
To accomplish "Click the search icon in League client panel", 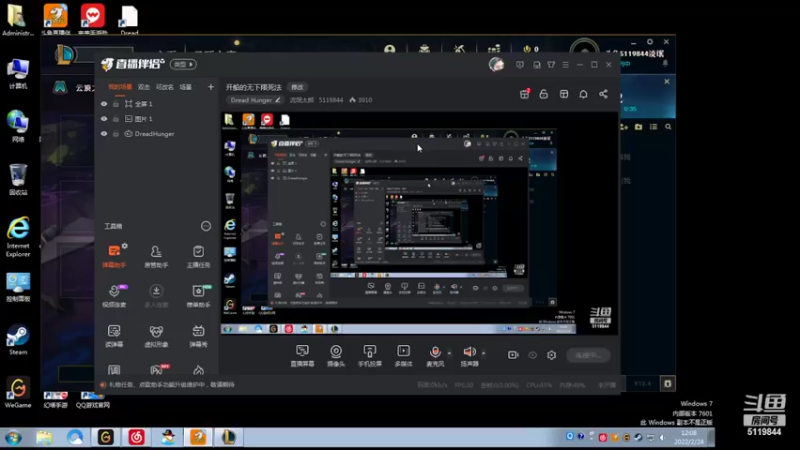I will tap(668, 127).
